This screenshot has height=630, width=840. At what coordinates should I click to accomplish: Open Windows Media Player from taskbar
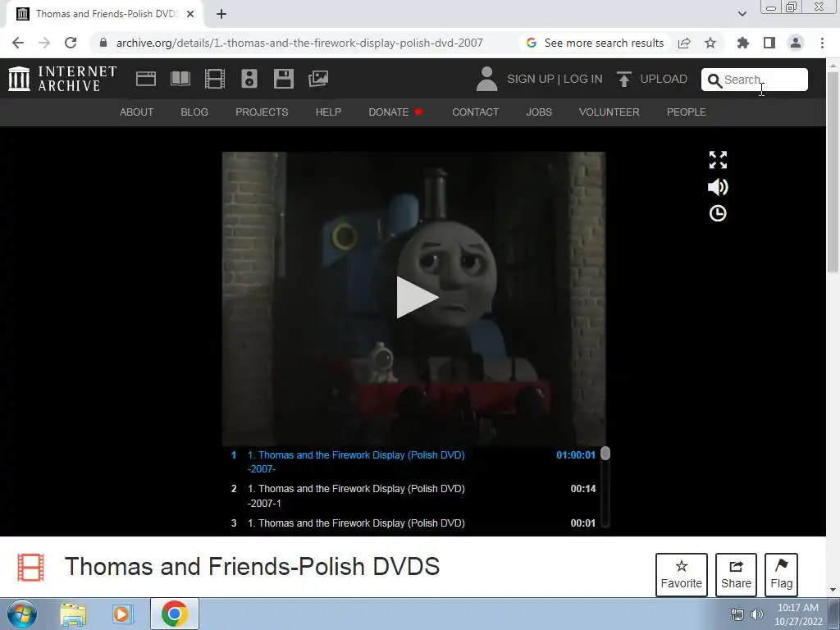click(122, 614)
